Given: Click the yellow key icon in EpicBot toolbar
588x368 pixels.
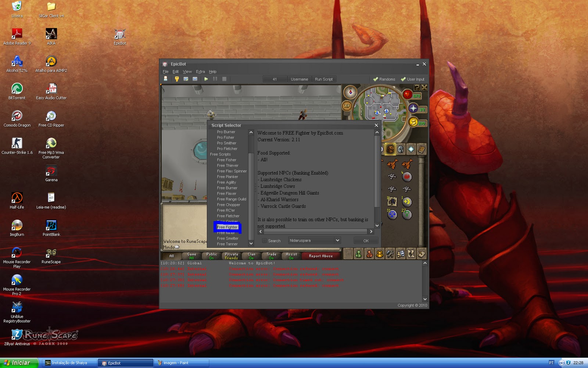Looking at the screenshot, I should (x=177, y=79).
